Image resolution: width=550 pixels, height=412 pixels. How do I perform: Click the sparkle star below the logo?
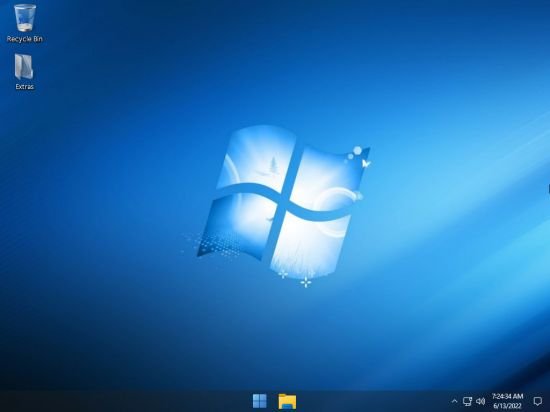306,282
